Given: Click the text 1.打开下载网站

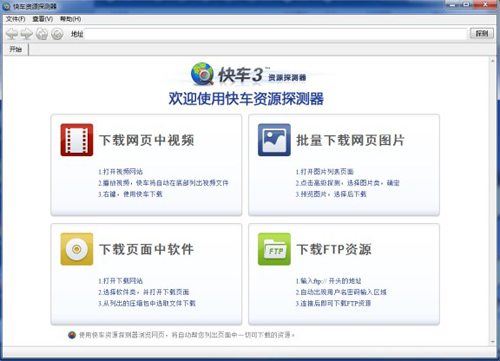Looking at the screenshot, I should click(x=120, y=281).
